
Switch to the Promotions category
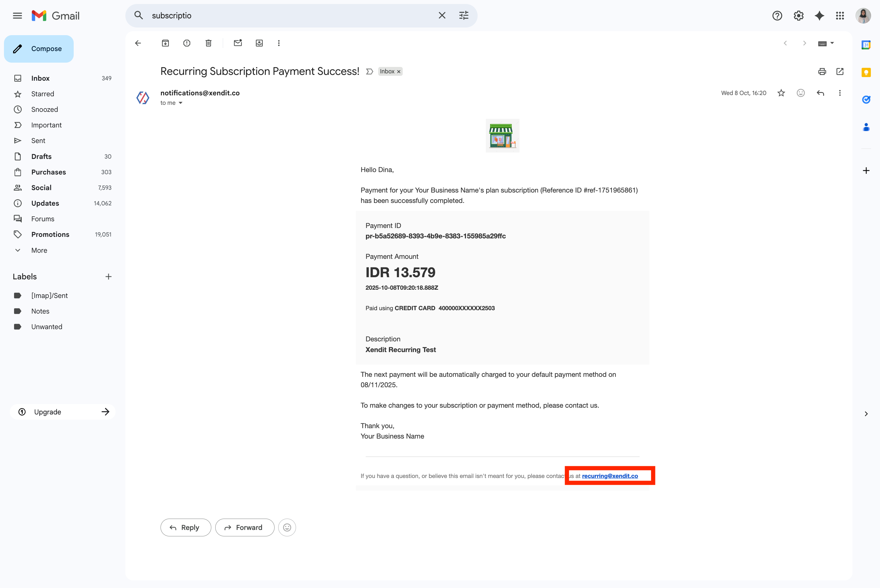(50, 234)
